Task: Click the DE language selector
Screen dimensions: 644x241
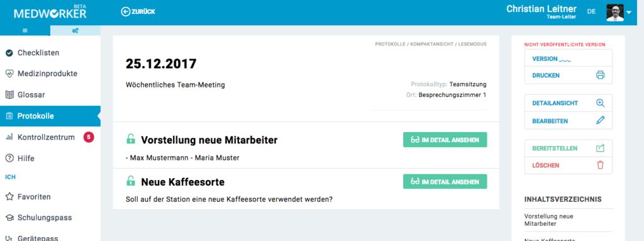Action: (x=591, y=12)
